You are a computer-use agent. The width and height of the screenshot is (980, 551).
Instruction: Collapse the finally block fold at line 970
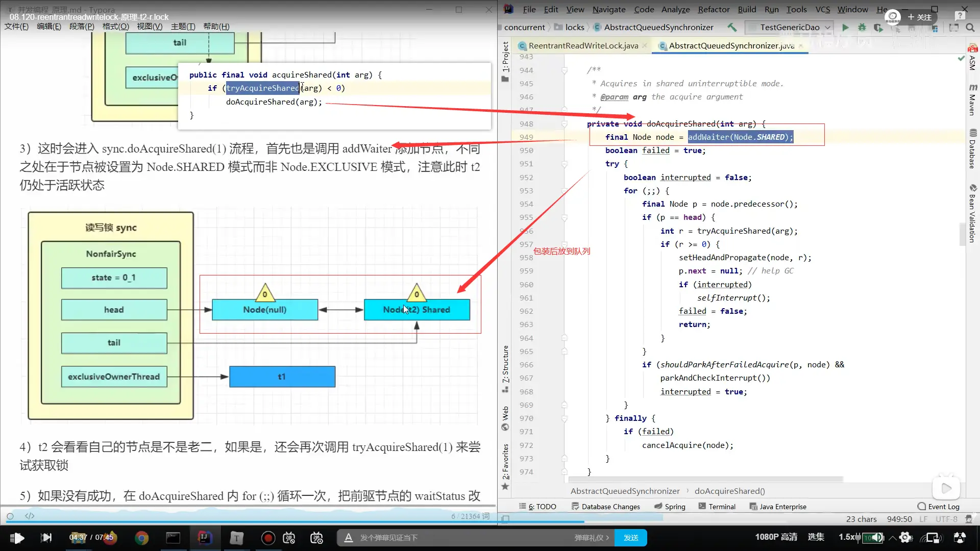(565, 418)
